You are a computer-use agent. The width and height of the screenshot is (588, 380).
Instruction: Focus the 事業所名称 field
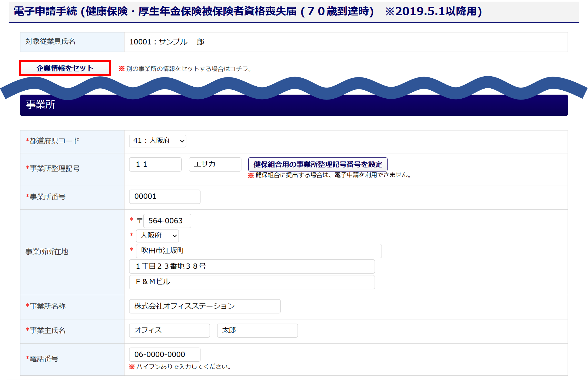coord(204,306)
